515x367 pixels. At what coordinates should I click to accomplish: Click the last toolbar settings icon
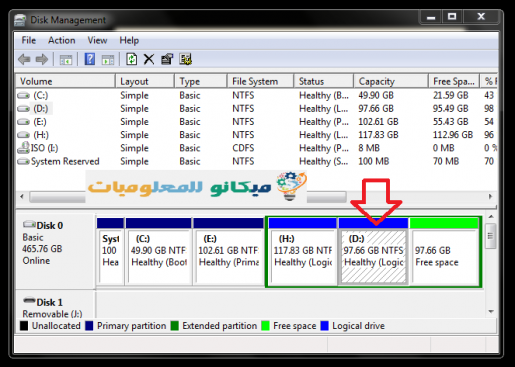(x=186, y=59)
